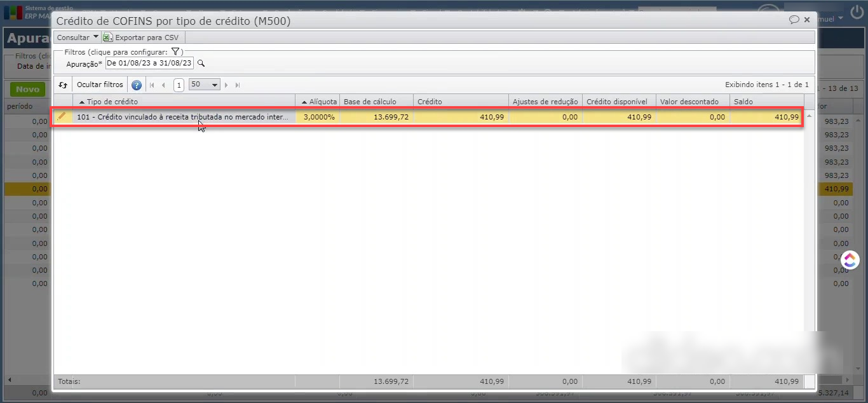Close the Crédito de COFINS dialog
The image size is (868, 403).
click(x=807, y=20)
